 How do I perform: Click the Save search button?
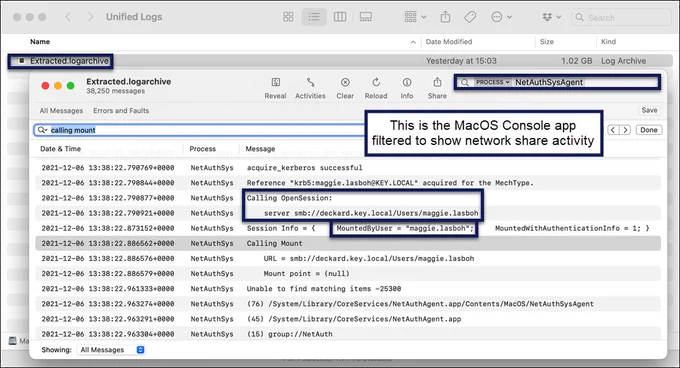(x=649, y=110)
